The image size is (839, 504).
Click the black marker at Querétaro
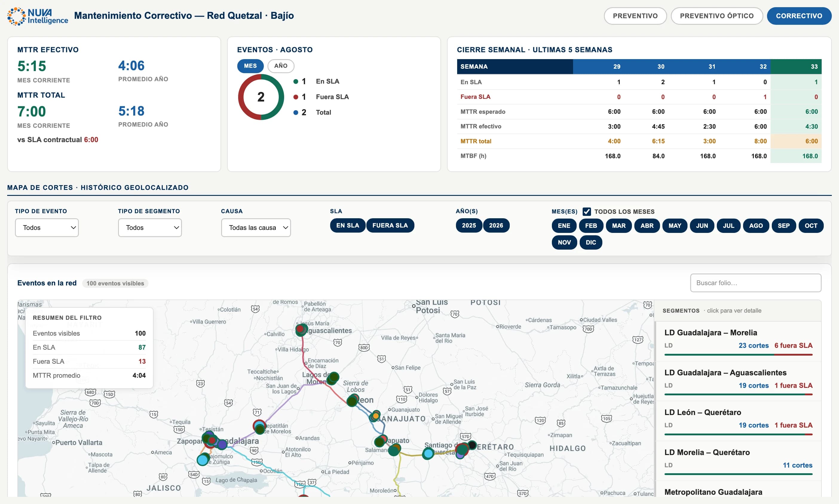click(x=472, y=445)
